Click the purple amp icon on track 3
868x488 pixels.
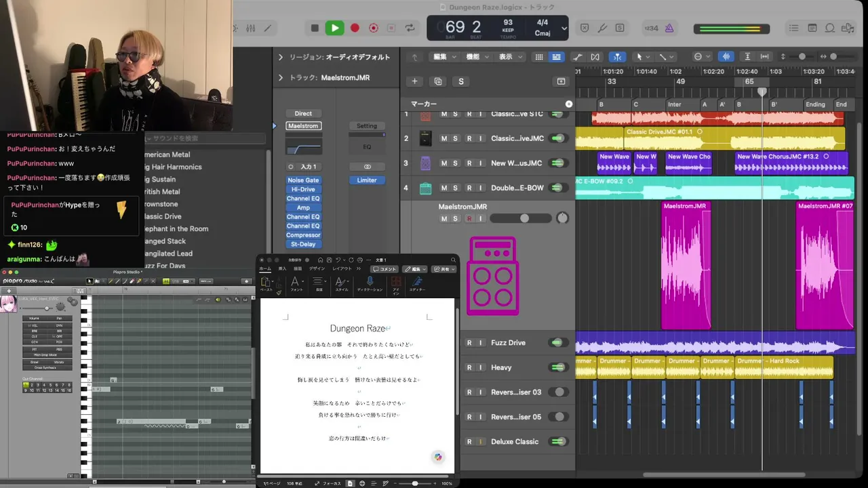425,163
